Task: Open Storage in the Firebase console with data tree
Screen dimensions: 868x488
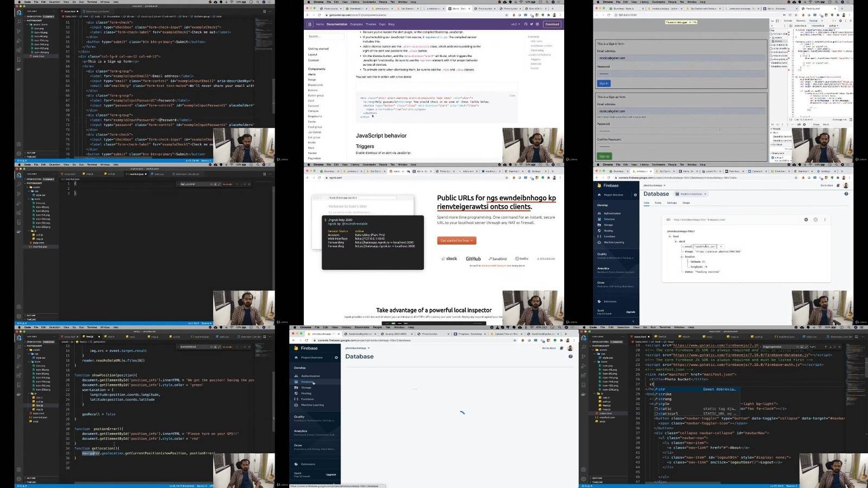Action: point(608,225)
